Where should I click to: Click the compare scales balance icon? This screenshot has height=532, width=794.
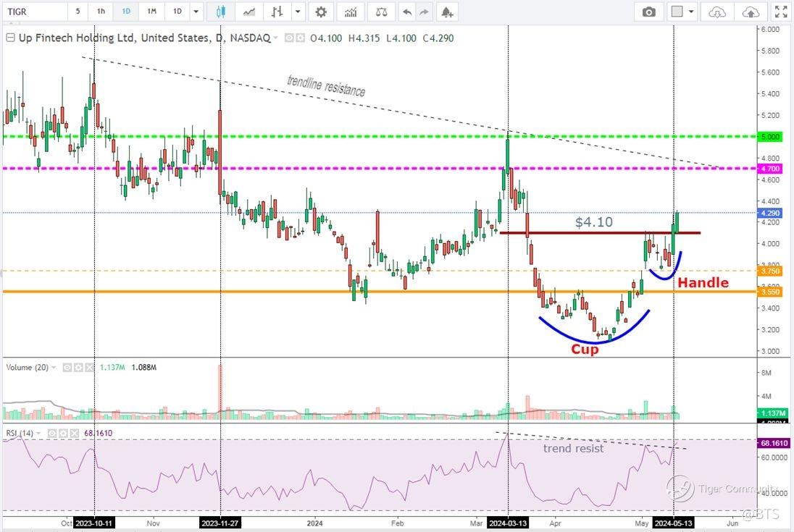pyautogui.click(x=381, y=12)
